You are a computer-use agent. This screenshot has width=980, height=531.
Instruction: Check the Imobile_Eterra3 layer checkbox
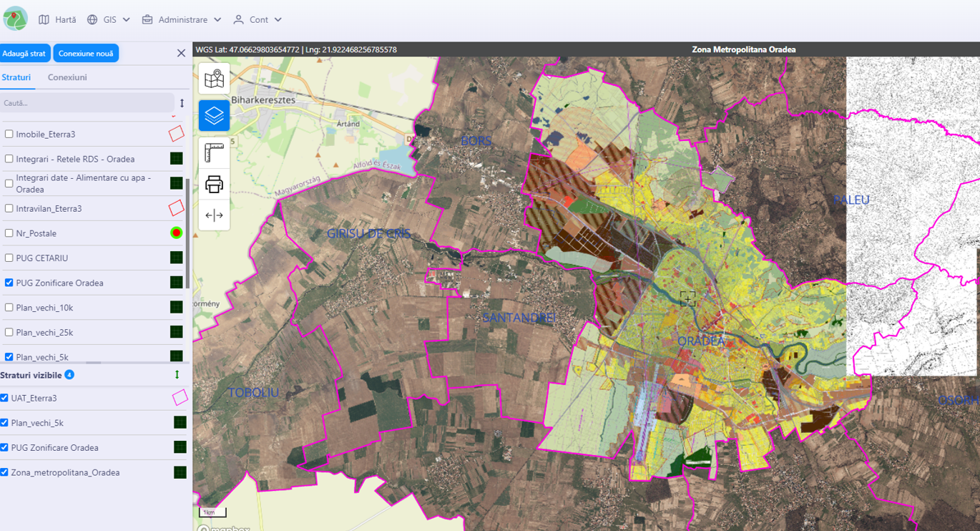click(9, 134)
